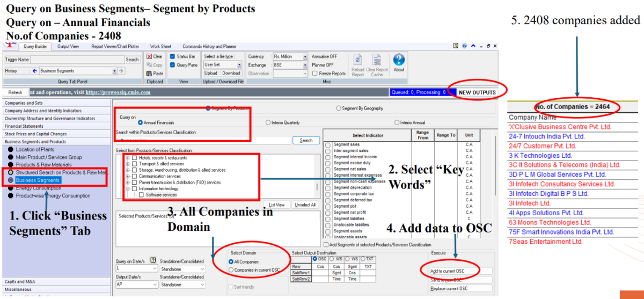
Task: Click the Copy icon in Clipboard group
Action: 150,65
